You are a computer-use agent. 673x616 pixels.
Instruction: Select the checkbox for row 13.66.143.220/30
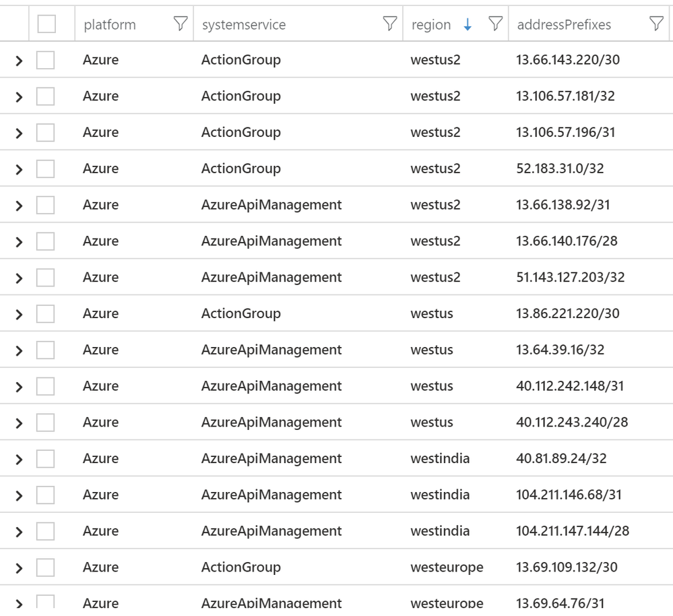(46, 60)
